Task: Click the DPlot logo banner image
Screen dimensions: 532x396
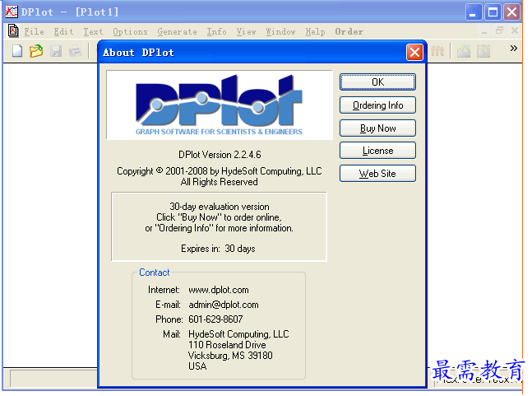Action: coord(220,105)
